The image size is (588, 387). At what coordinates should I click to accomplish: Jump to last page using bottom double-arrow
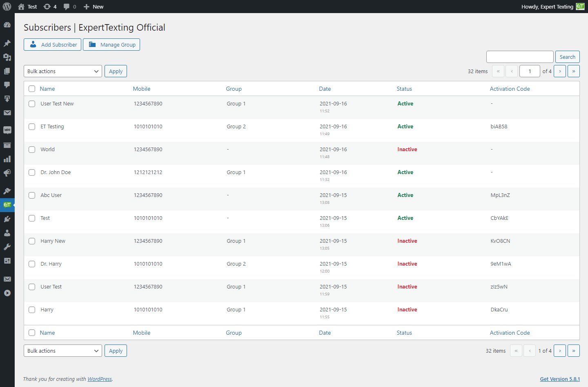pos(574,351)
